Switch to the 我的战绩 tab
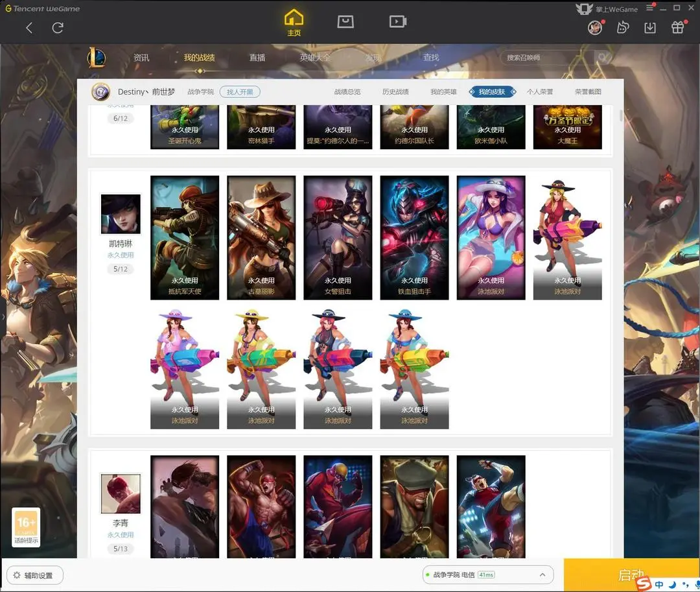 tap(199, 58)
